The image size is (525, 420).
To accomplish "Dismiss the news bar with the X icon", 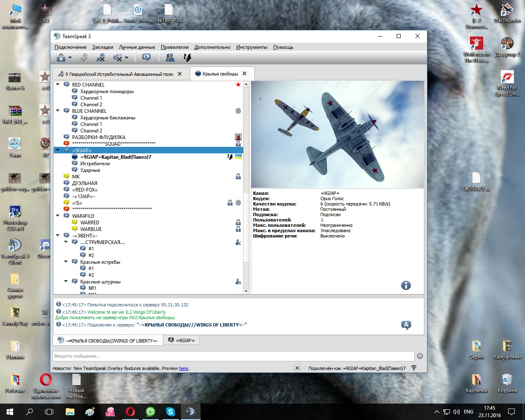I will coord(297,368).
